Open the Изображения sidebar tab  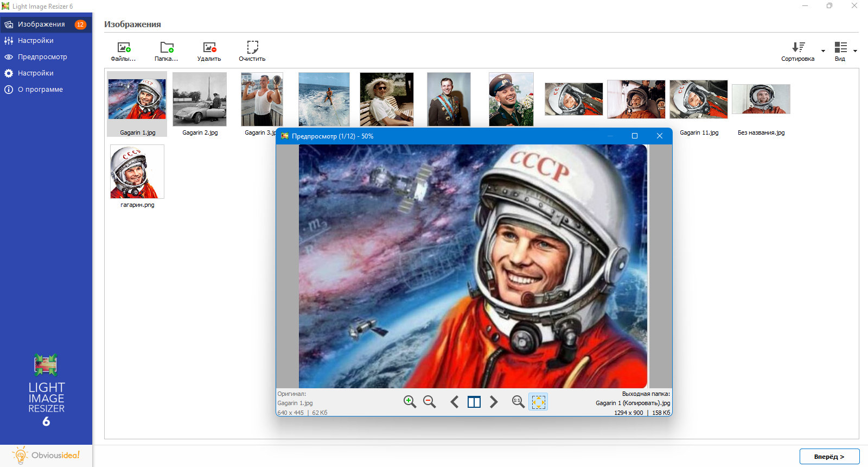click(x=46, y=24)
